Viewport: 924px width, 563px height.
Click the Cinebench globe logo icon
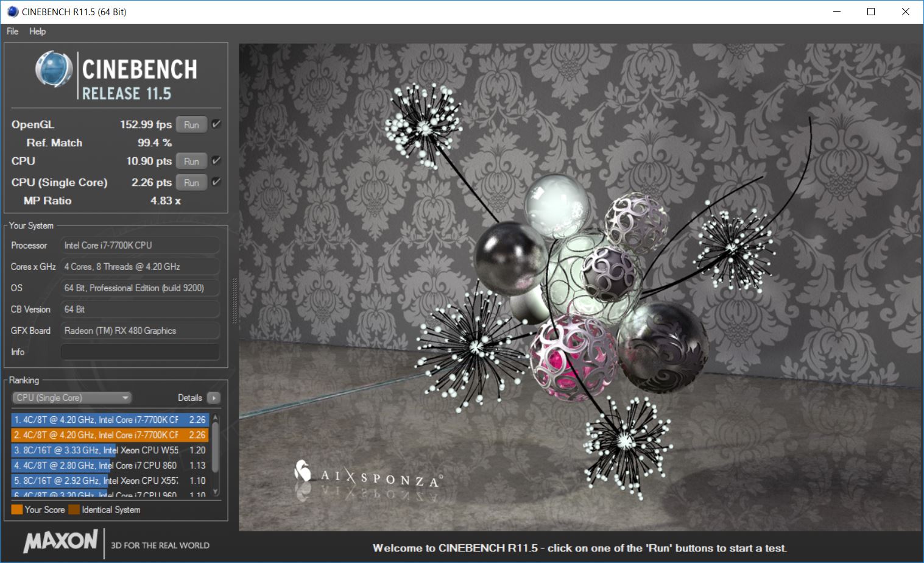click(x=54, y=69)
